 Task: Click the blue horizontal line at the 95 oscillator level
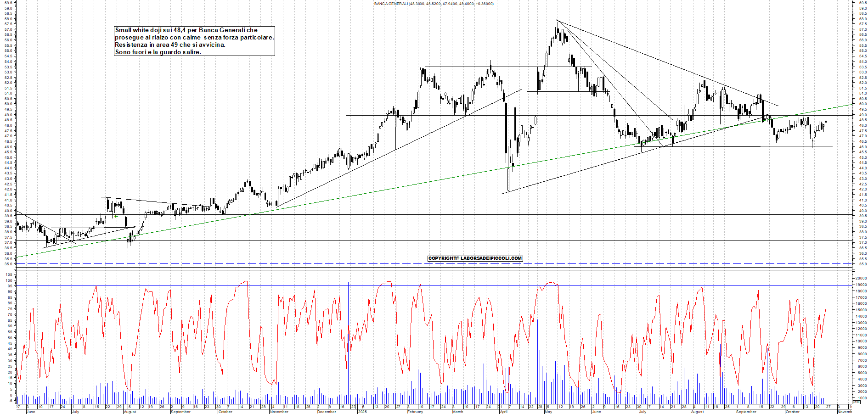click(276, 286)
